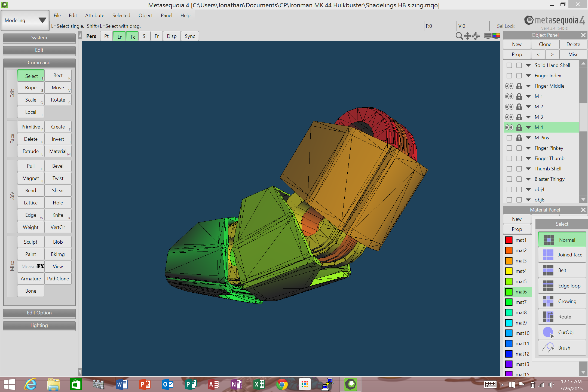This screenshot has height=392, width=588.
Task: Choose the Belt selection mode
Action: 562,270
